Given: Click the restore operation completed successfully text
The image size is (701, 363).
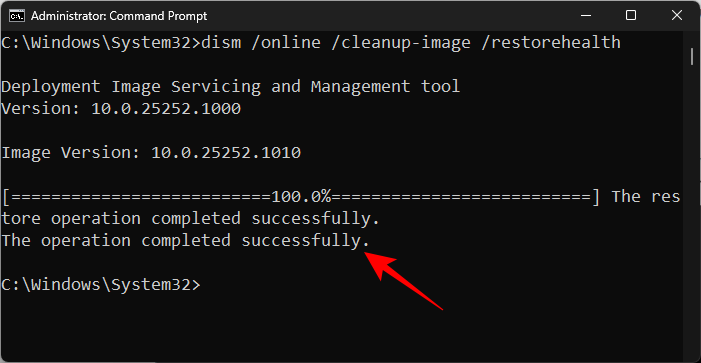Looking at the screenshot, I should (x=190, y=219).
